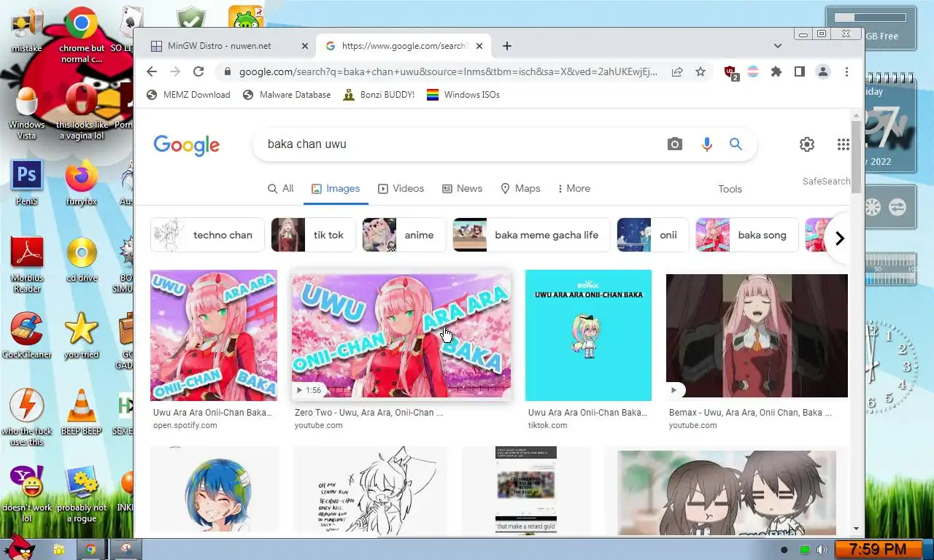The image size is (934, 560).
Task: Open the uBlock Origin shield extension
Action: click(730, 72)
